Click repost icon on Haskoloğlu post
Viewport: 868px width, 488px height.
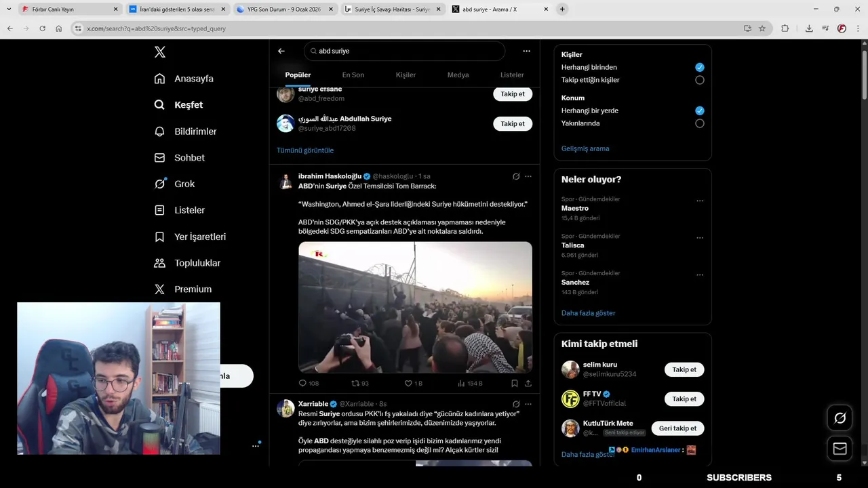click(355, 383)
